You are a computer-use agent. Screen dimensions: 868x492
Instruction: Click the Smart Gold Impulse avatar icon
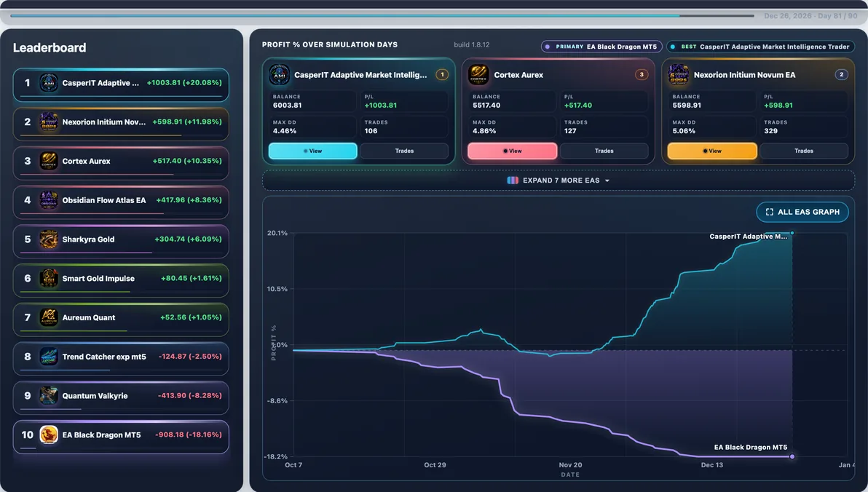coord(49,278)
